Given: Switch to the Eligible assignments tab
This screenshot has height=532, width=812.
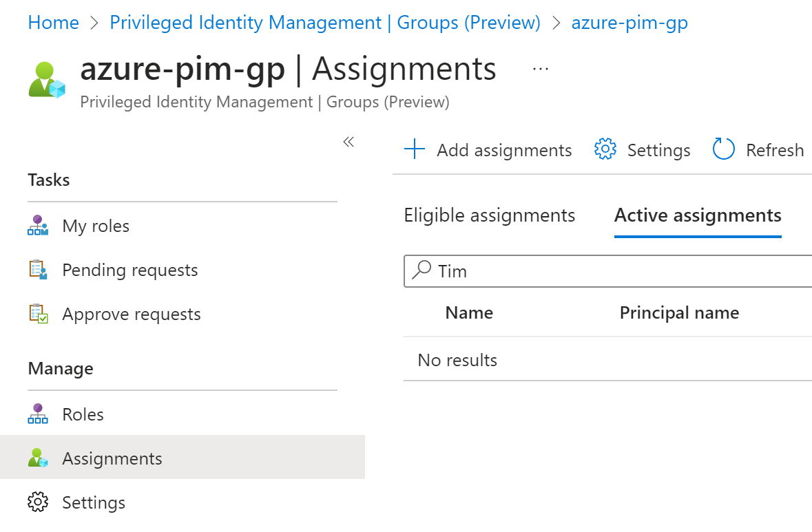Looking at the screenshot, I should click(489, 215).
